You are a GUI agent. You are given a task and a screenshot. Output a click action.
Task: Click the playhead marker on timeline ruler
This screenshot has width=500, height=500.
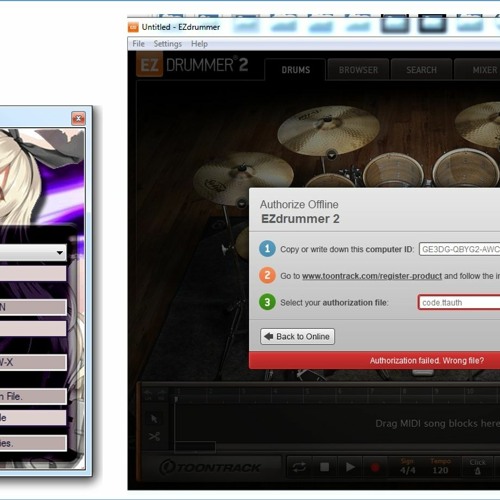coord(176,398)
